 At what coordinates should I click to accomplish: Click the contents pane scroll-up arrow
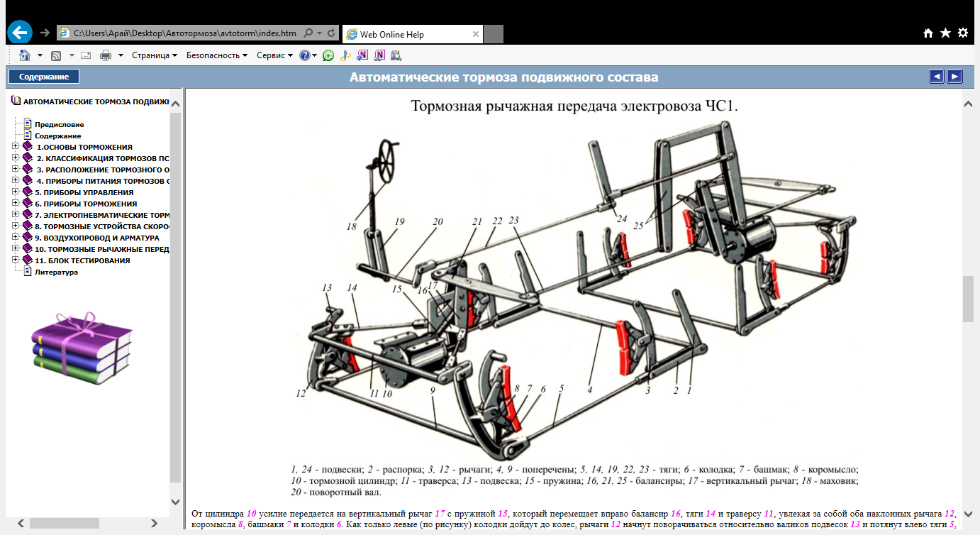176,104
